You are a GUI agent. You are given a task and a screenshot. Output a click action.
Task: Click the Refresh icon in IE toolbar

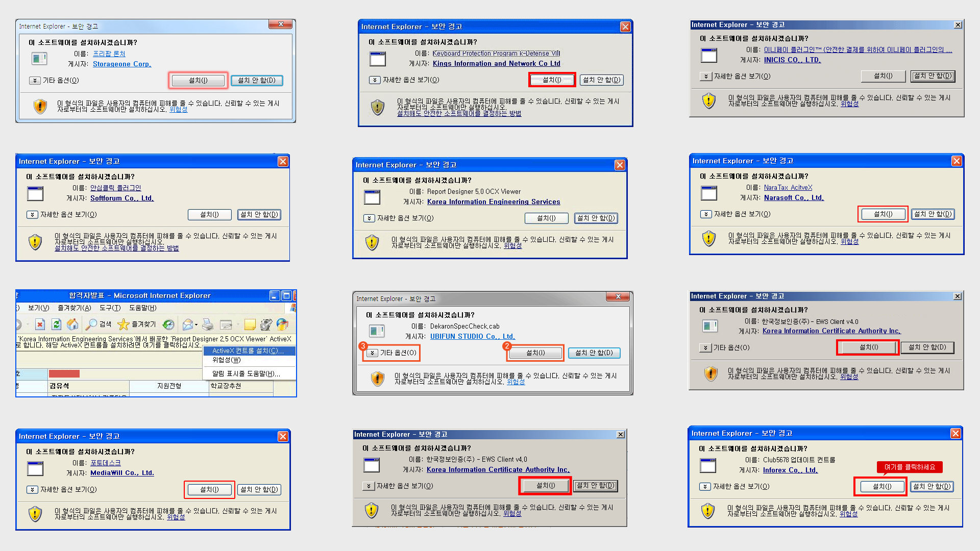pyautogui.click(x=57, y=324)
